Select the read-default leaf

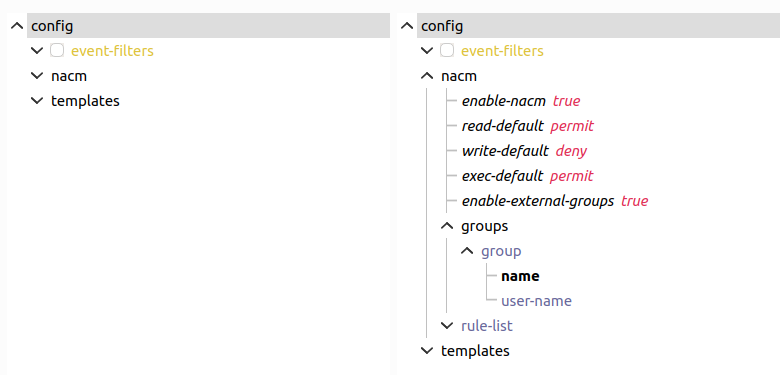point(502,126)
